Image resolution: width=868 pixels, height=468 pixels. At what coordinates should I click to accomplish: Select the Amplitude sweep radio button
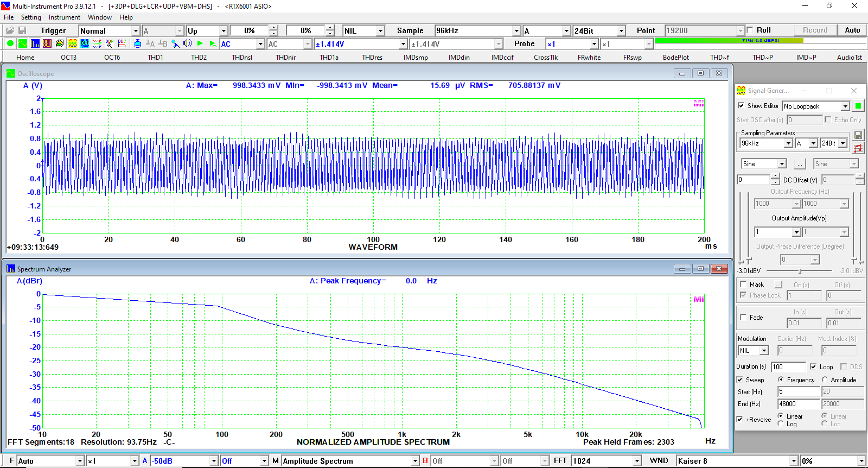[x=825, y=380]
